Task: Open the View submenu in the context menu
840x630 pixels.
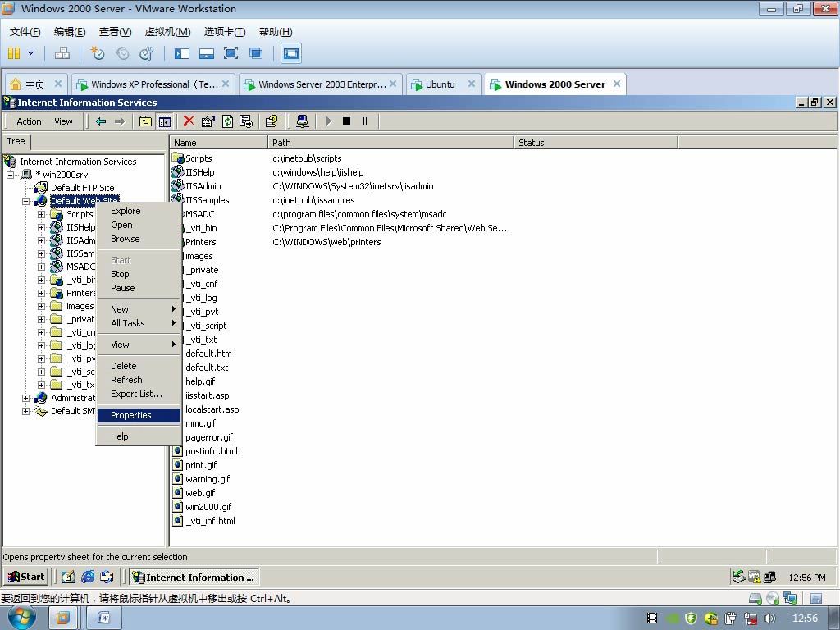Action: click(x=139, y=345)
